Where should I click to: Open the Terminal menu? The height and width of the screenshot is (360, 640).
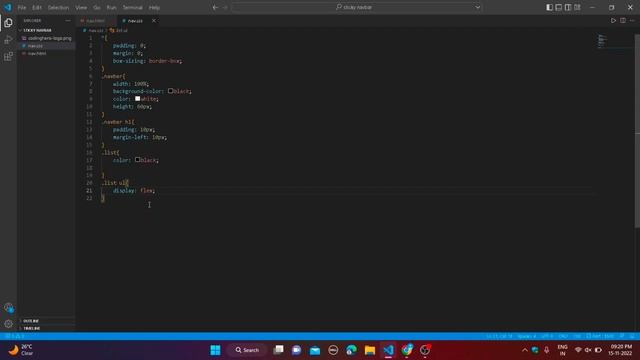[x=133, y=7]
